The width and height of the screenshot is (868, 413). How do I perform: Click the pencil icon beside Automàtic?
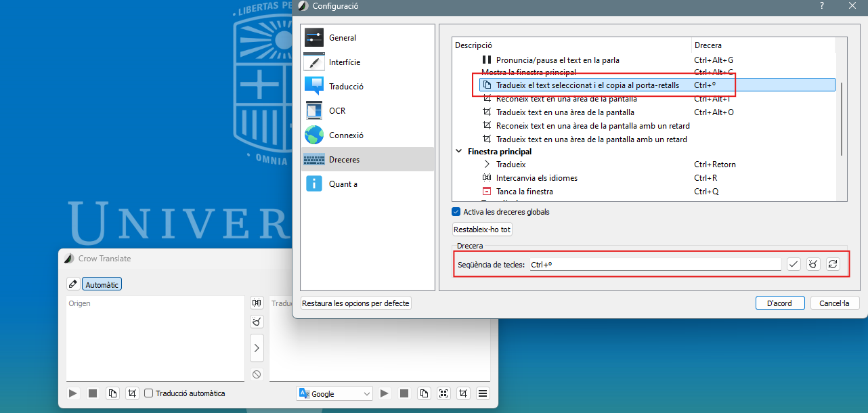[x=72, y=284]
